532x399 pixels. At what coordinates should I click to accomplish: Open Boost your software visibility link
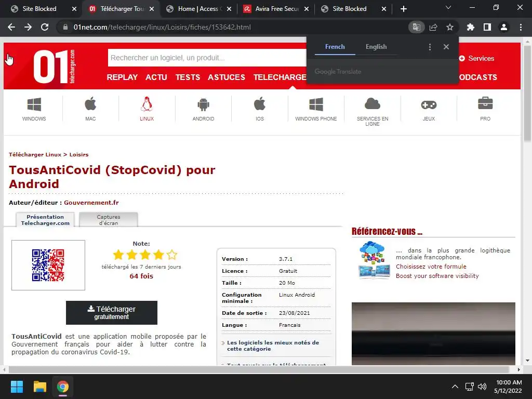coord(437,276)
